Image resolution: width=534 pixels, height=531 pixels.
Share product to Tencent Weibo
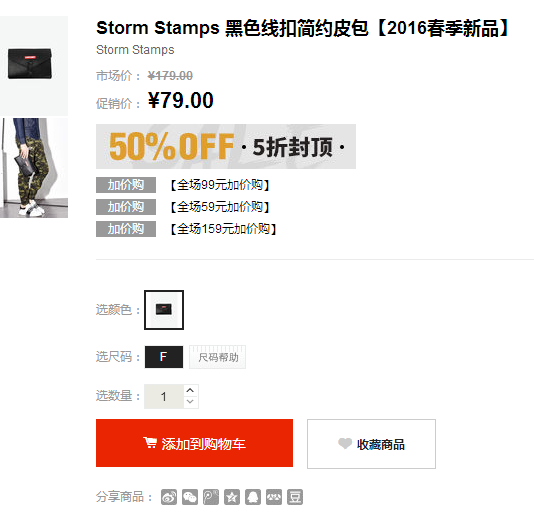tap(211, 497)
